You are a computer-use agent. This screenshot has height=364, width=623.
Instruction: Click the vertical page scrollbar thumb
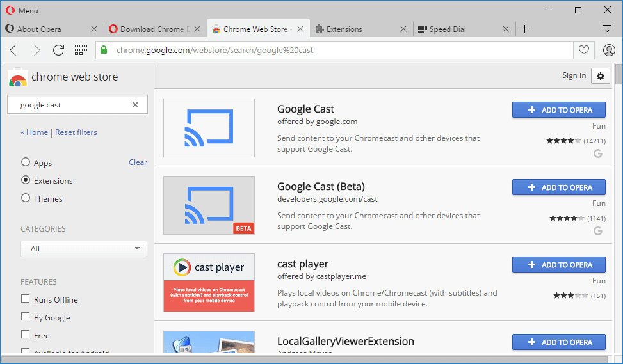[x=619, y=74]
